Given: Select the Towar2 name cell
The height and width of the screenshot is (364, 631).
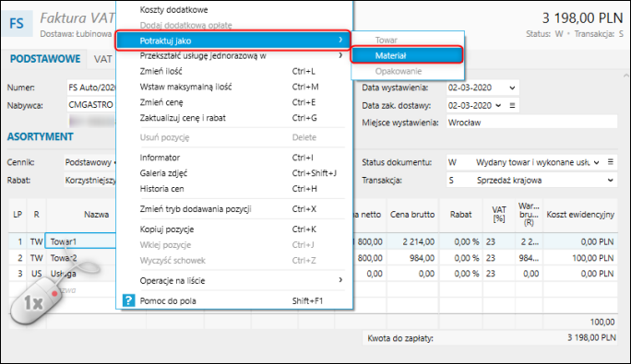Looking at the screenshot, I should pos(81,258).
